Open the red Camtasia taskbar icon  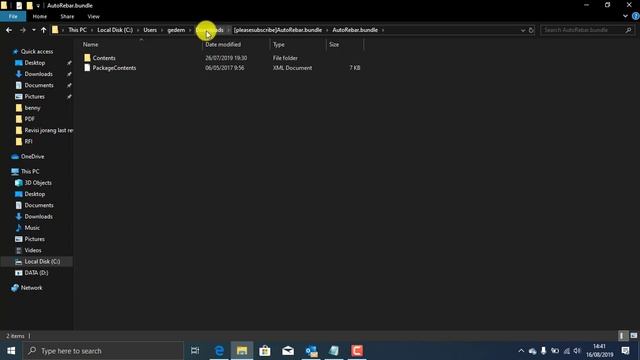(357, 351)
